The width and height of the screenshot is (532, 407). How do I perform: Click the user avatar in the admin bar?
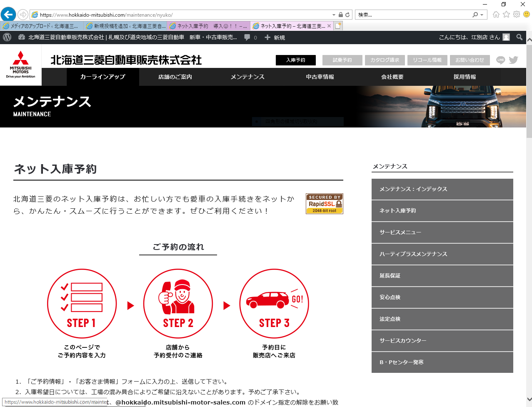click(x=506, y=37)
